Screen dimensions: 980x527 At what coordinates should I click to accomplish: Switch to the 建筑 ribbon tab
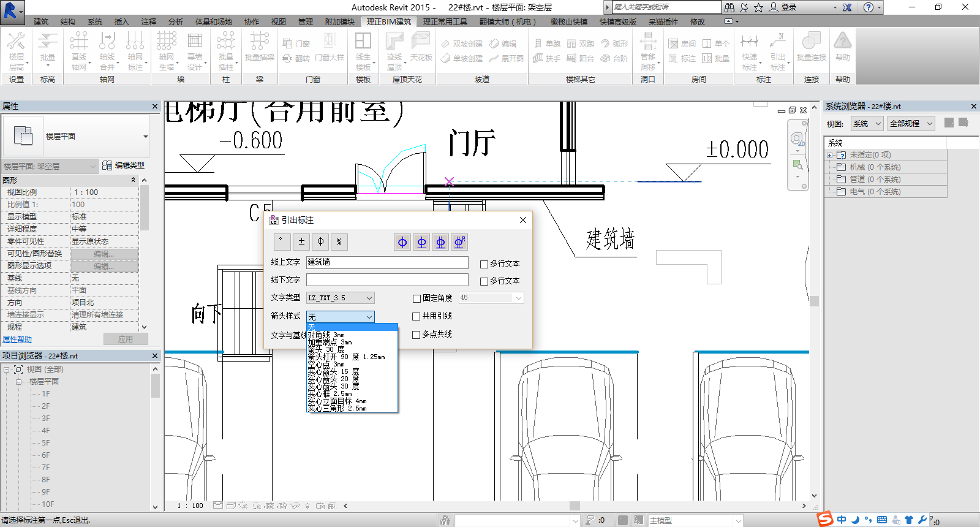(41, 21)
